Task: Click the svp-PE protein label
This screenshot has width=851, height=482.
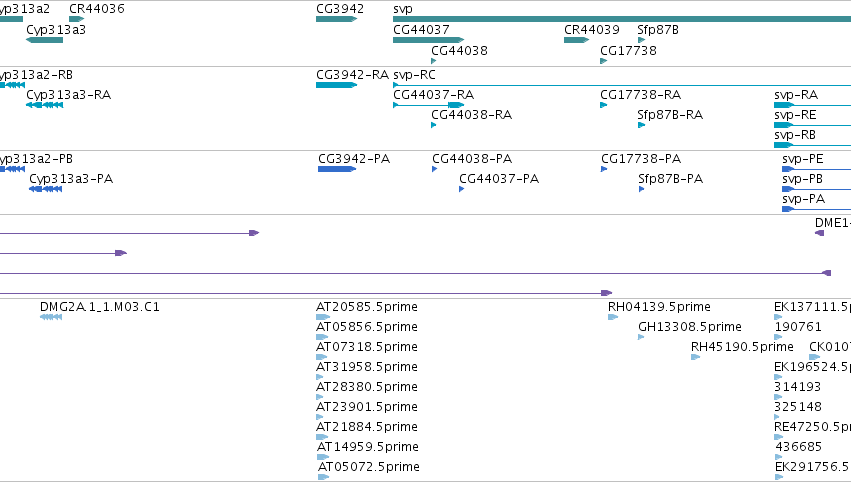Action: click(x=803, y=158)
